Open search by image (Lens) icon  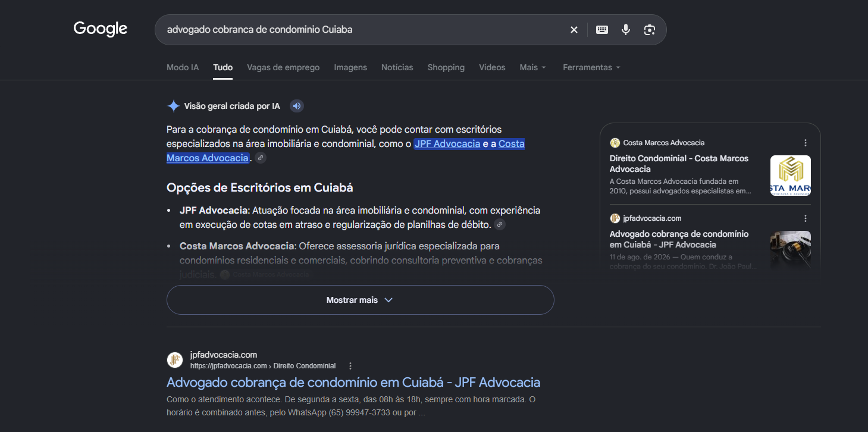[x=650, y=30]
